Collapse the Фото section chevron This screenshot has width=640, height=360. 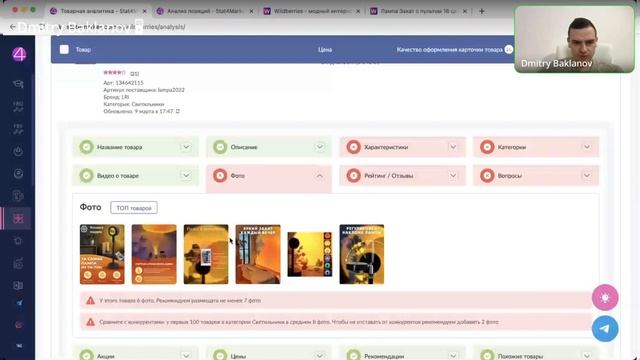(x=320, y=176)
